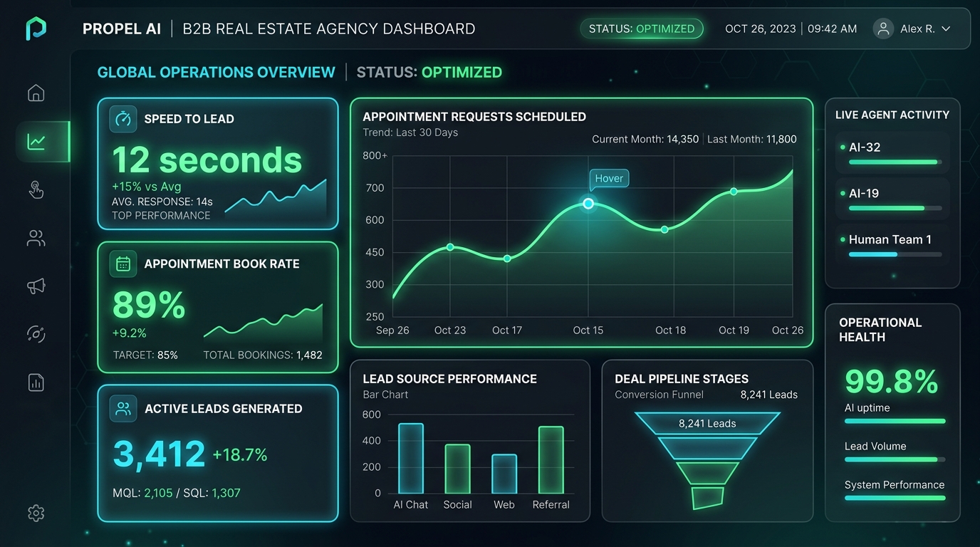Open the sync automation sidebar icon
The width and height of the screenshot is (980, 547).
click(36, 333)
